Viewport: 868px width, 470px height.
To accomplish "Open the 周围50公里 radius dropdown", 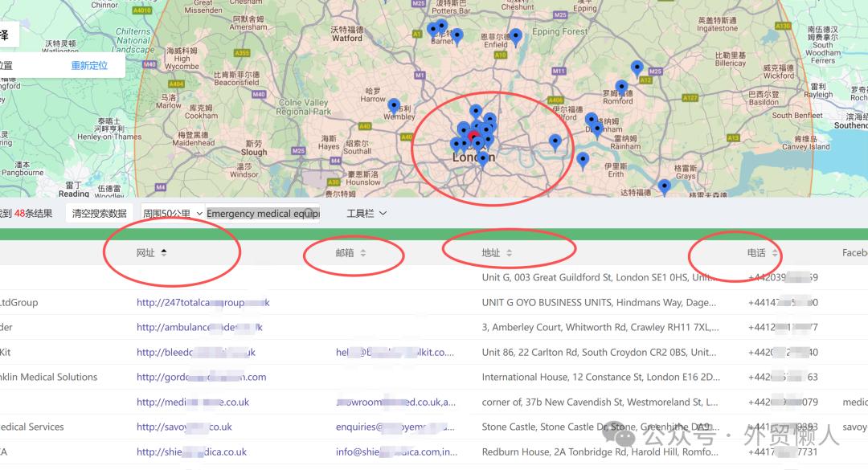I will (x=172, y=214).
